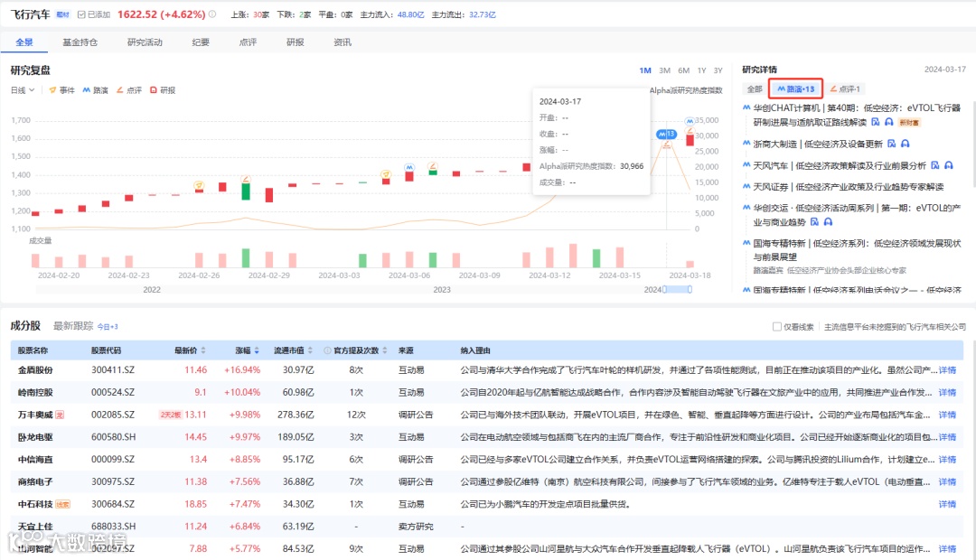Image resolution: width=976 pixels, height=560 pixels.
Task: Toggle 路演 markers in chart legend
Action: point(95,90)
